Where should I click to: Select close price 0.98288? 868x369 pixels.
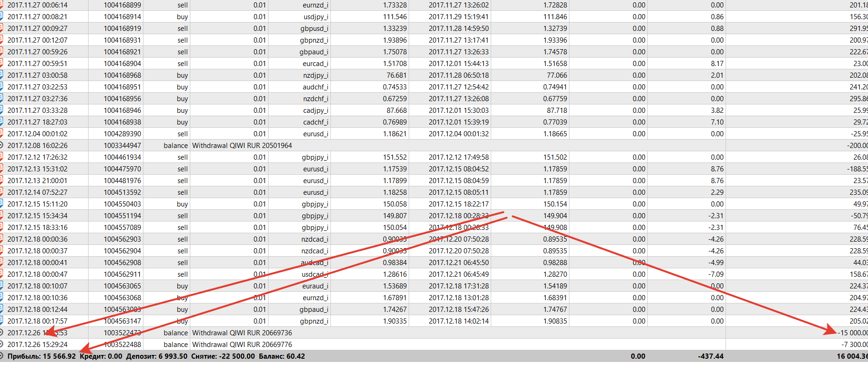point(555,262)
